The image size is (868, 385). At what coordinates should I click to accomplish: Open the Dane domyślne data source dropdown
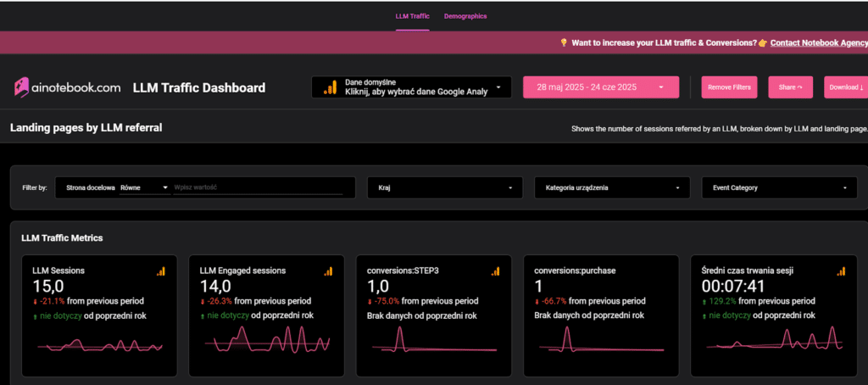[411, 87]
